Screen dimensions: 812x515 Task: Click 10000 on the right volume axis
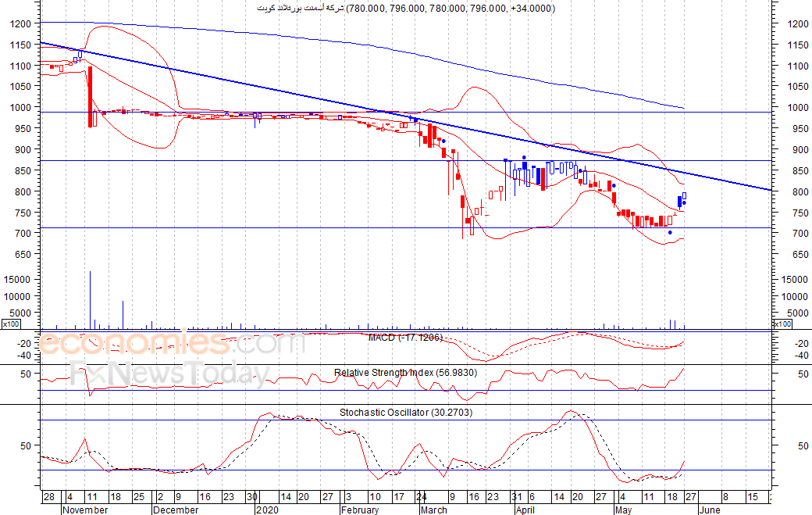pos(794,296)
